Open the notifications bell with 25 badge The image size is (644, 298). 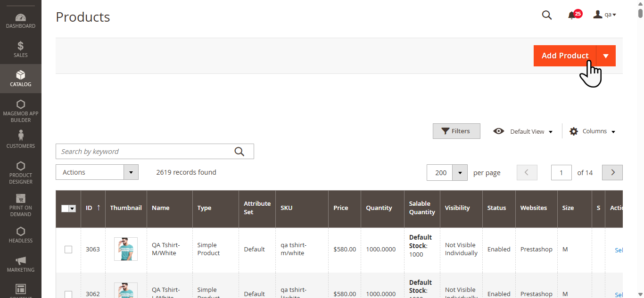click(572, 15)
